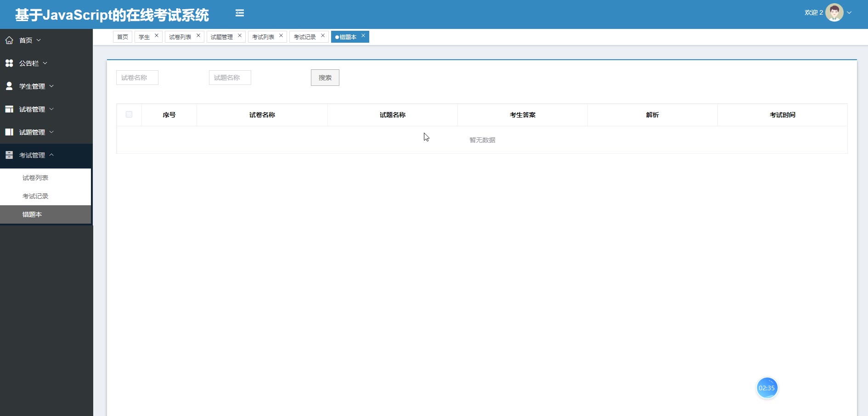Image resolution: width=868 pixels, height=416 pixels.
Task: Click the system title 基于JavaScript的在线考试系统
Action: point(112,15)
